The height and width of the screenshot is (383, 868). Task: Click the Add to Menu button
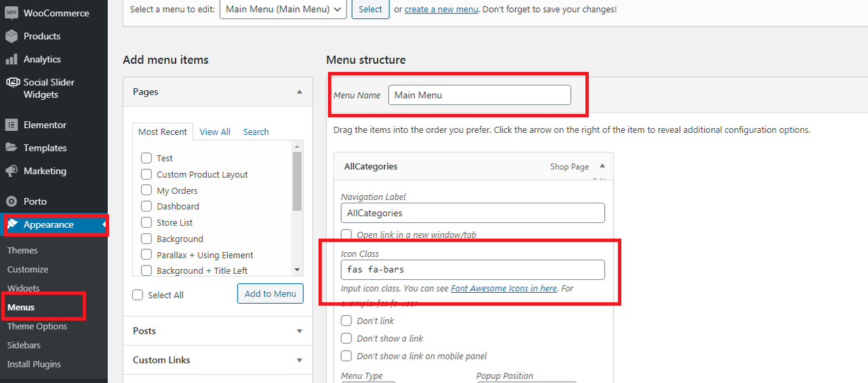coord(271,294)
